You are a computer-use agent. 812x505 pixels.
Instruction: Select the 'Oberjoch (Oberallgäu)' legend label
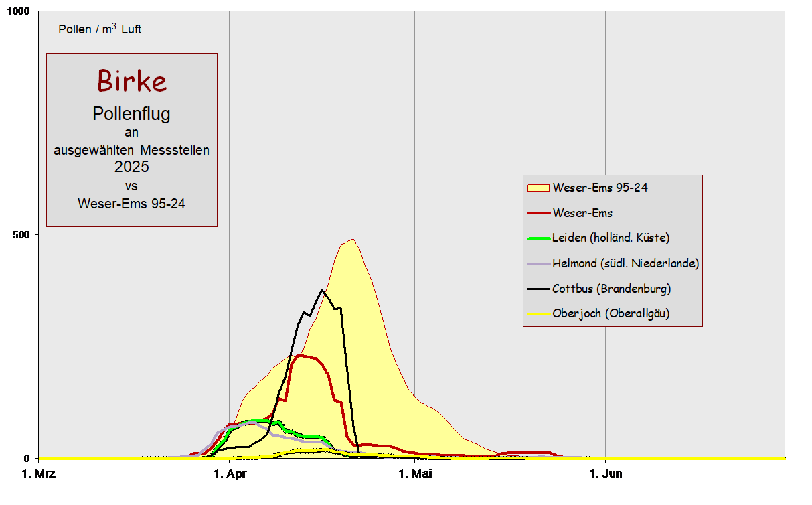(x=611, y=313)
